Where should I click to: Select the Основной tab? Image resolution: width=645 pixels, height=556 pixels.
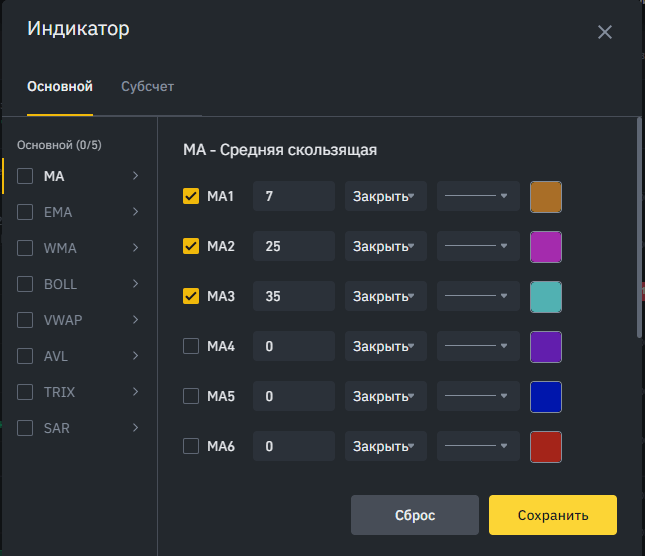60,86
